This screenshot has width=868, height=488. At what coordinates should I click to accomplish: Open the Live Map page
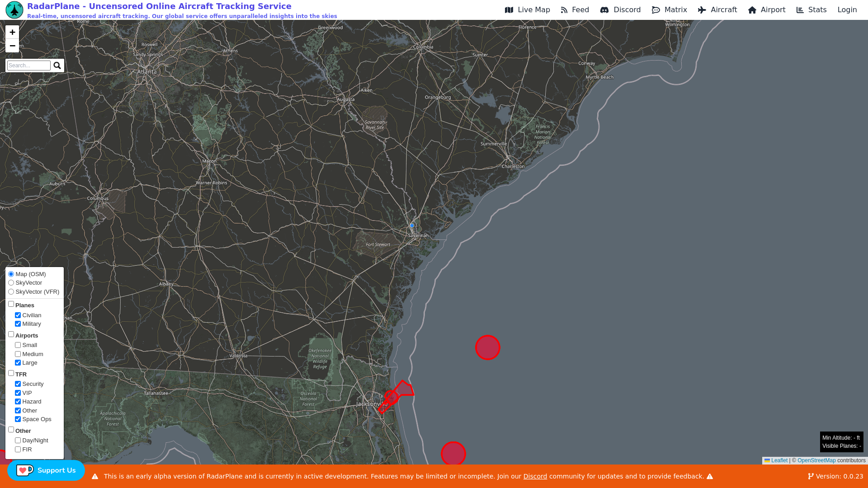[x=528, y=10]
